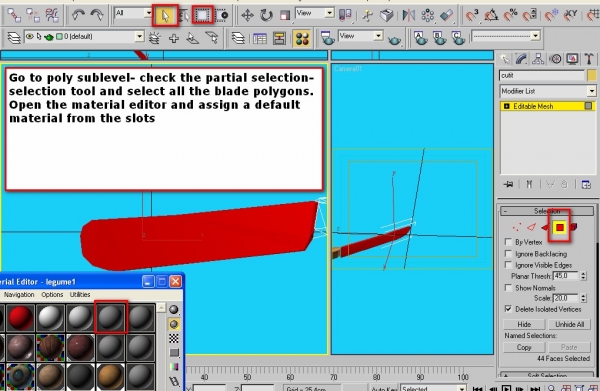Click the Hide button
This screenshot has height=391, width=600.
[524, 324]
